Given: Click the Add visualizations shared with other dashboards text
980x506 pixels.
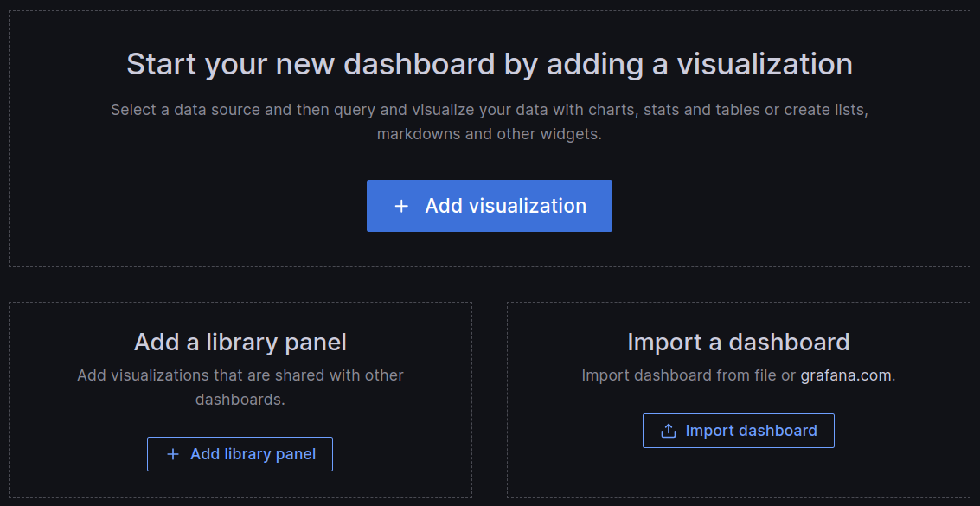Looking at the screenshot, I should tap(240, 385).
